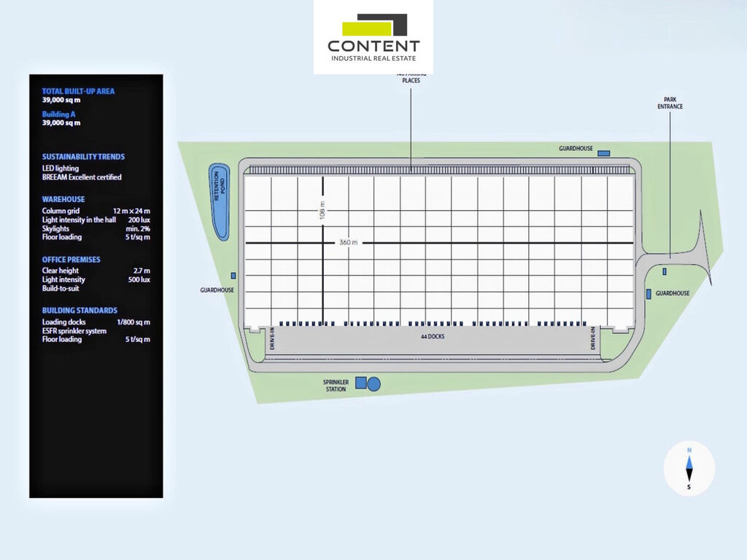
Task: Click the north-south compass icon
Action: (689, 468)
